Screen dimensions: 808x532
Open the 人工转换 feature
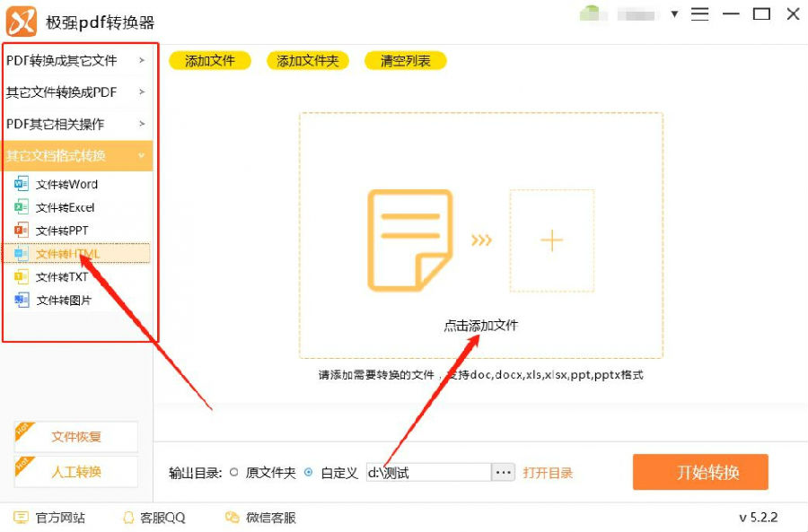[x=75, y=471]
